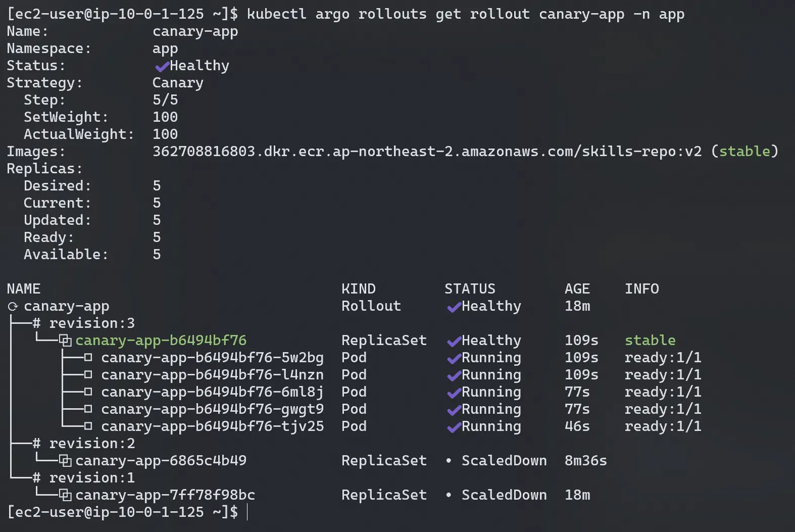Click the green stable label in INFO column
Screen dimensions: 795x532
coord(650,341)
